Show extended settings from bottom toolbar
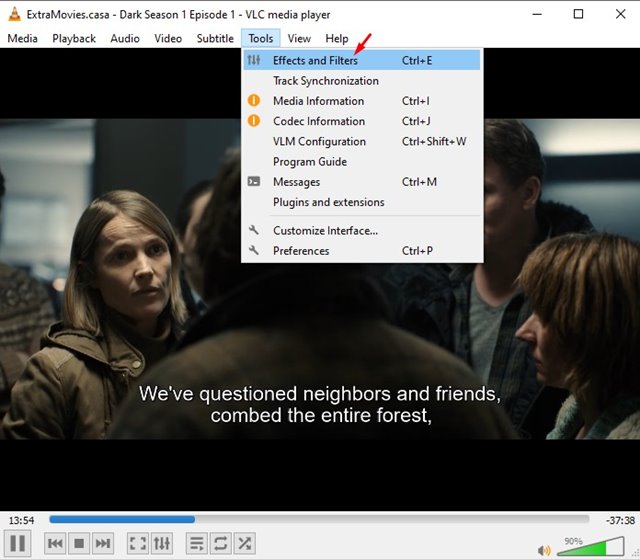The width and height of the screenshot is (640, 559). [x=162, y=543]
